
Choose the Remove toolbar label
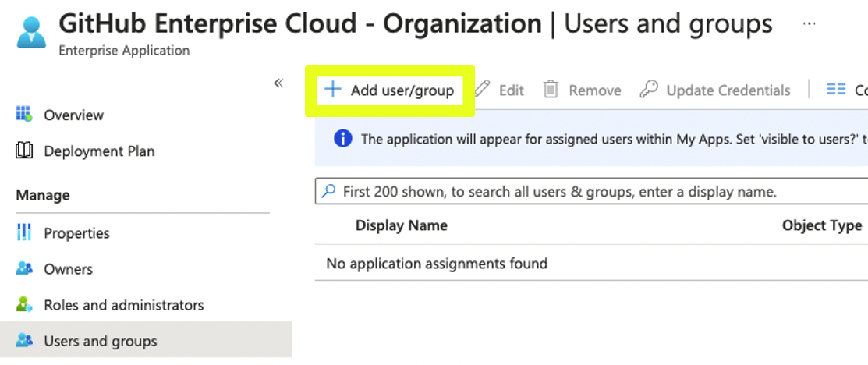tap(594, 90)
